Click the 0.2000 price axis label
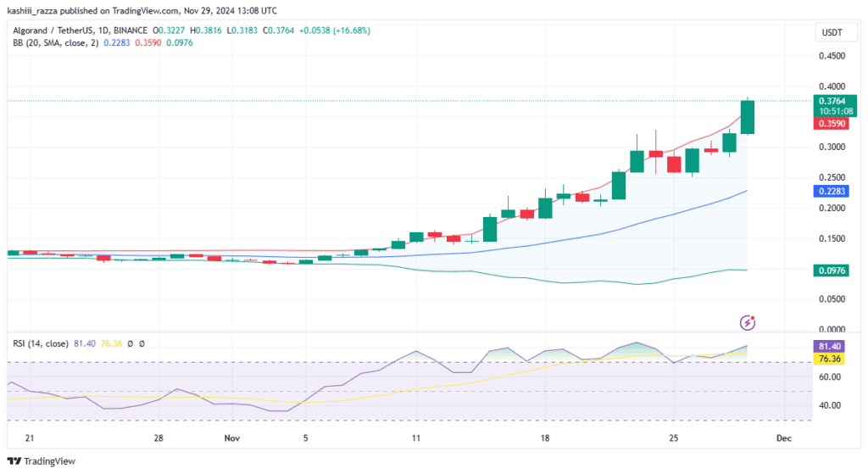This screenshot has height=474, width=868. pyautogui.click(x=832, y=209)
